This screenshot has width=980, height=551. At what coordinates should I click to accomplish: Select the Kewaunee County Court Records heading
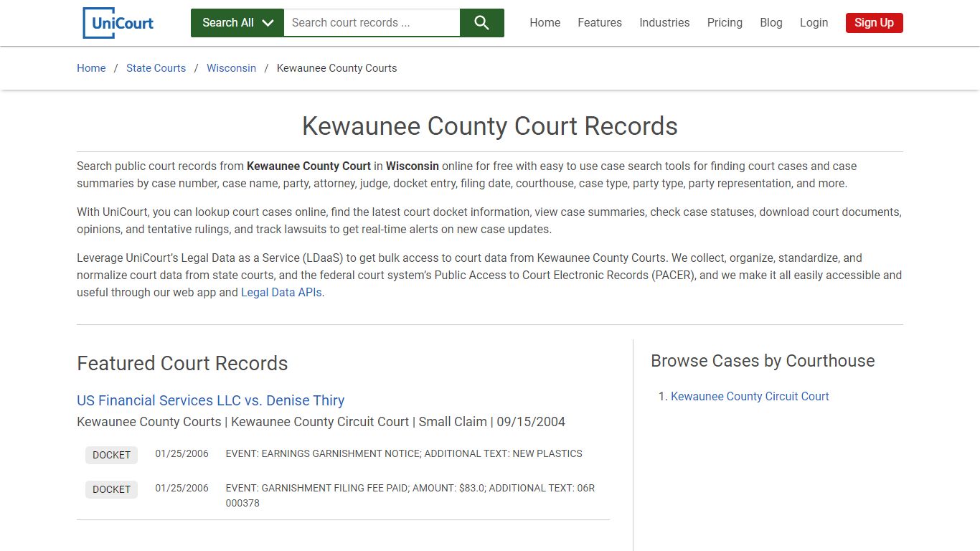490,126
